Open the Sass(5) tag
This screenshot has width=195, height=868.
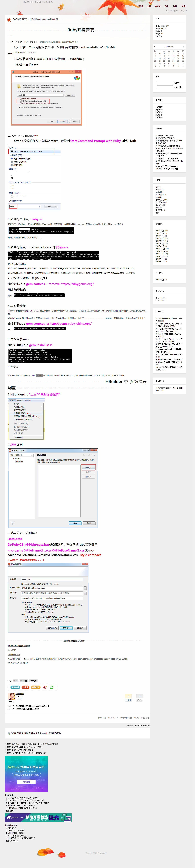point(159,208)
